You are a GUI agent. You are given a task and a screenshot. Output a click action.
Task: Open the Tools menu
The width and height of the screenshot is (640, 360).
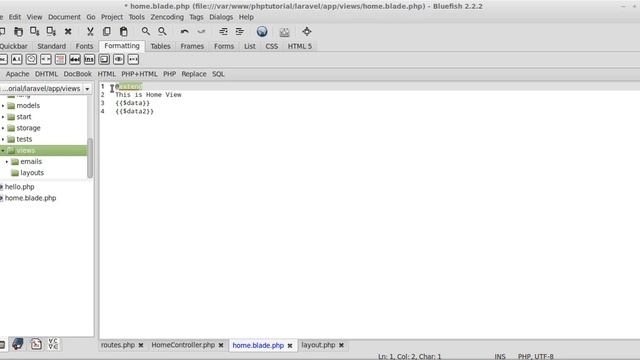pos(136,17)
